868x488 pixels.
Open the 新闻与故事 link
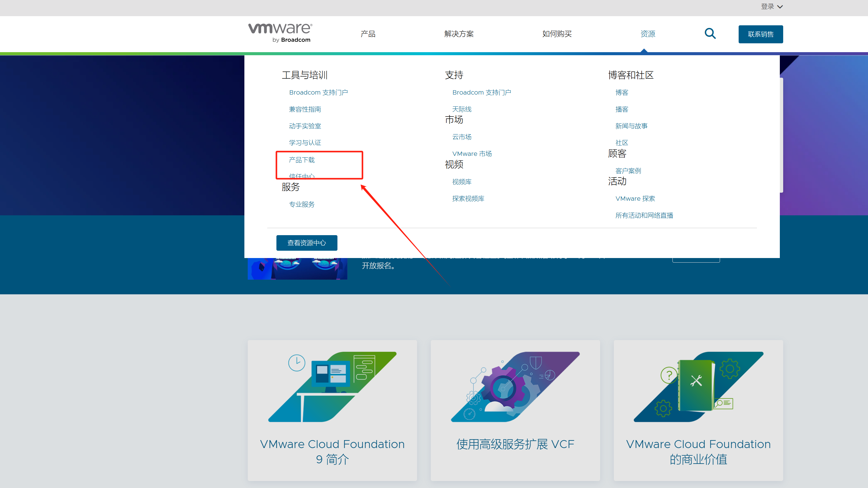[632, 126]
